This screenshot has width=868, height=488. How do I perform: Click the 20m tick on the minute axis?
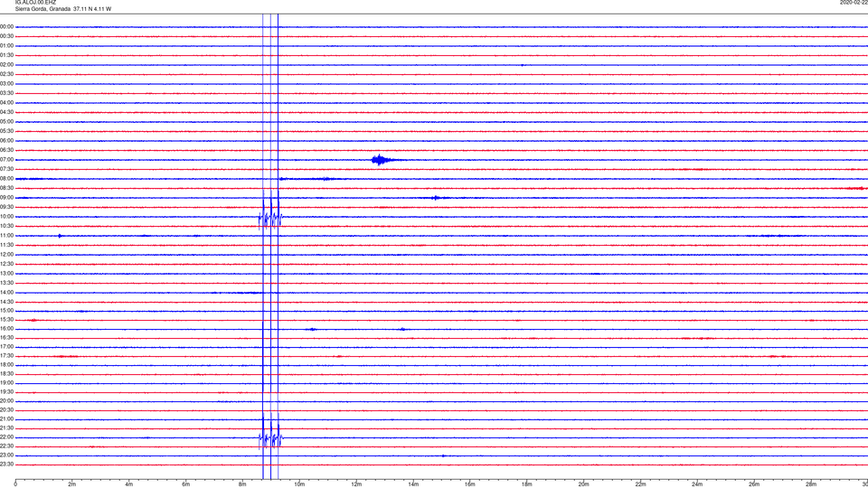click(x=583, y=484)
